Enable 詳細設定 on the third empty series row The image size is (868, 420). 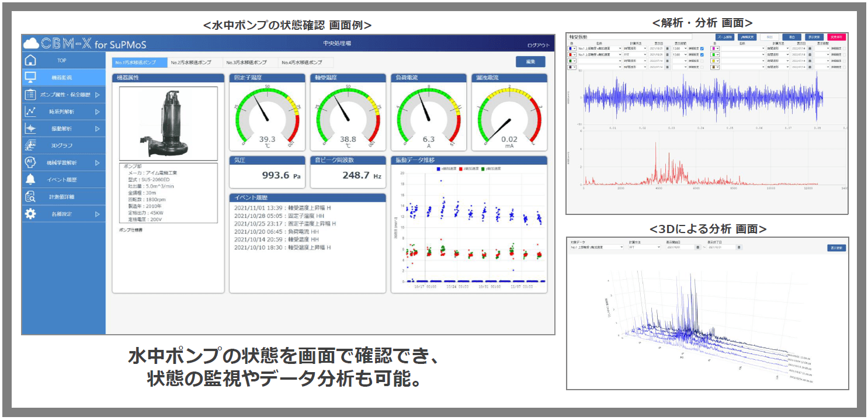pyautogui.click(x=701, y=61)
